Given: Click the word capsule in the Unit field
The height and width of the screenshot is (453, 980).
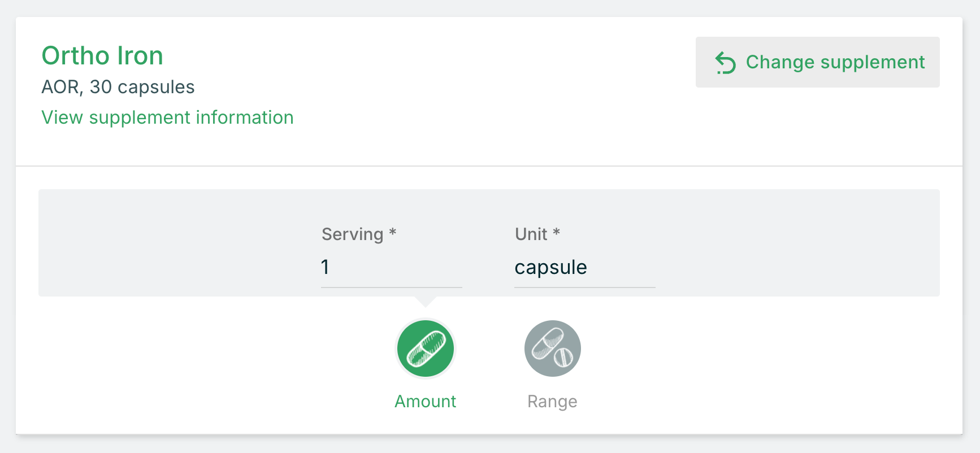Looking at the screenshot, I should (x=551, y=267).
